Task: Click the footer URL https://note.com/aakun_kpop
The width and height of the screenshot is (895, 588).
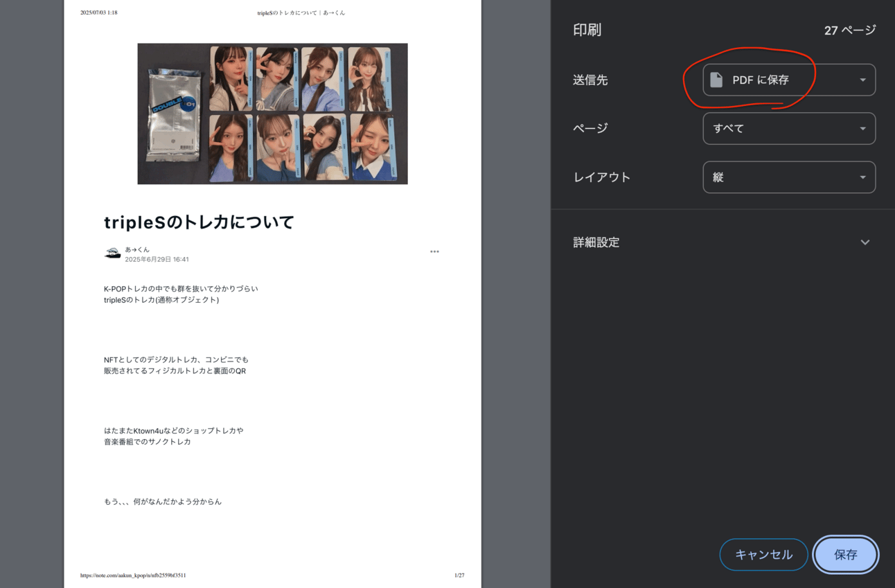Action: click(133, 576)
